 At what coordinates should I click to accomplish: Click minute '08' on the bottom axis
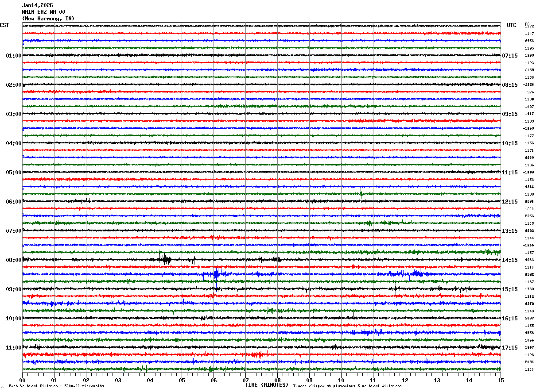pyautogui.click(x=277, y=380)
